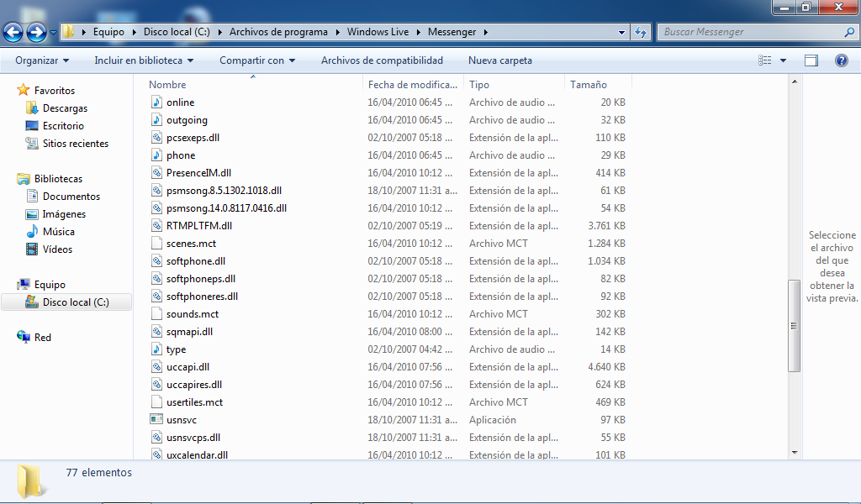The height and width of the screenshot is (504, 861).
Task: Select the uccapi.dll file icon
Action: coord(156,367)
